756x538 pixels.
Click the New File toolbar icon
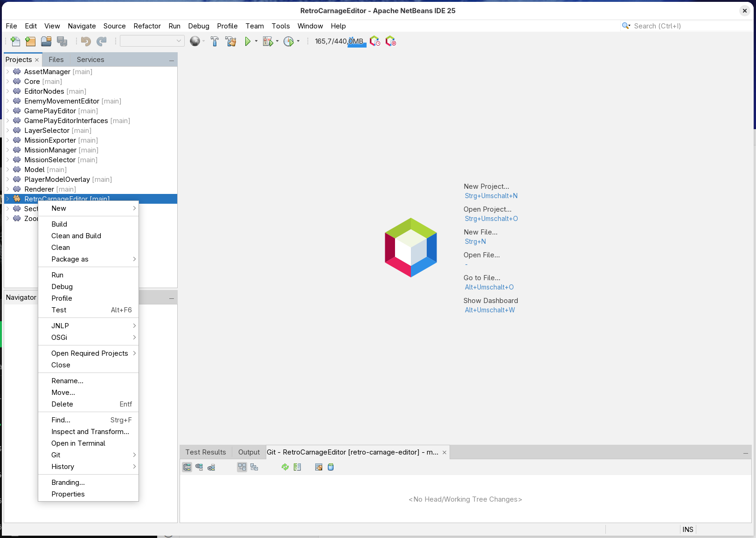(x=15, y=41)
